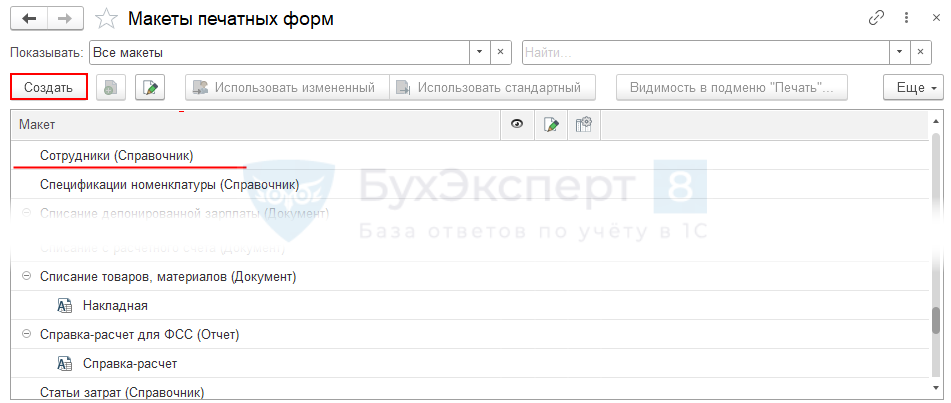The width and height of the screenshot is (951, 403).
Task: Click the eye visibility column header
Action: [517, 124]
